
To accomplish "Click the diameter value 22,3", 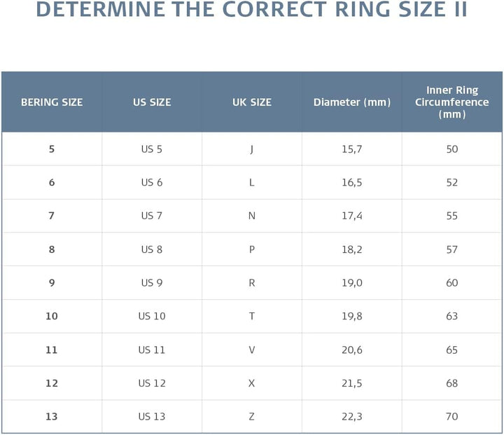I will [351, 417].
